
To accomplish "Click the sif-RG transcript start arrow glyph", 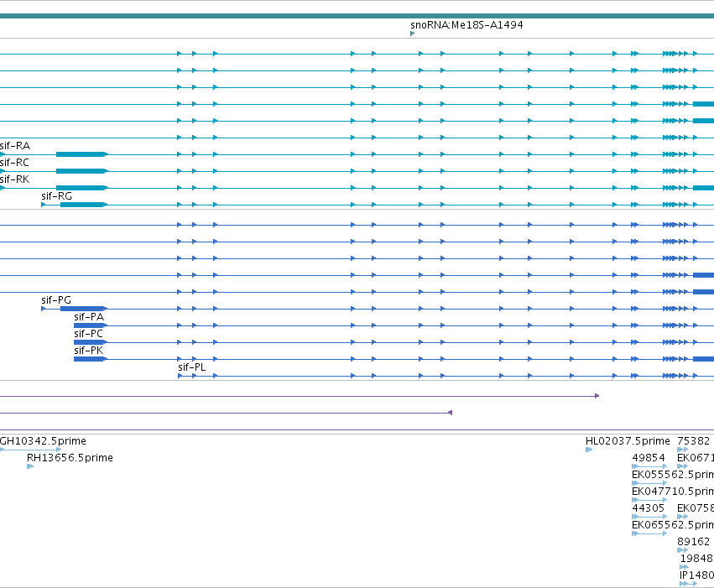I will [44, 205].
